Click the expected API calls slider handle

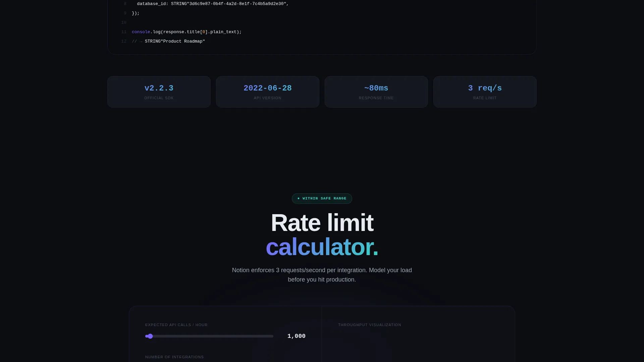[x=150, y=336]
